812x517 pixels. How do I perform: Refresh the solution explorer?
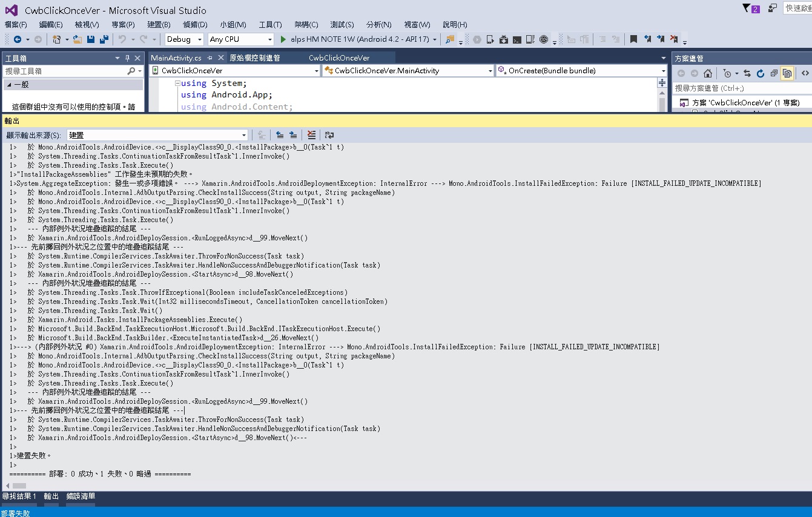click(761, 73)
